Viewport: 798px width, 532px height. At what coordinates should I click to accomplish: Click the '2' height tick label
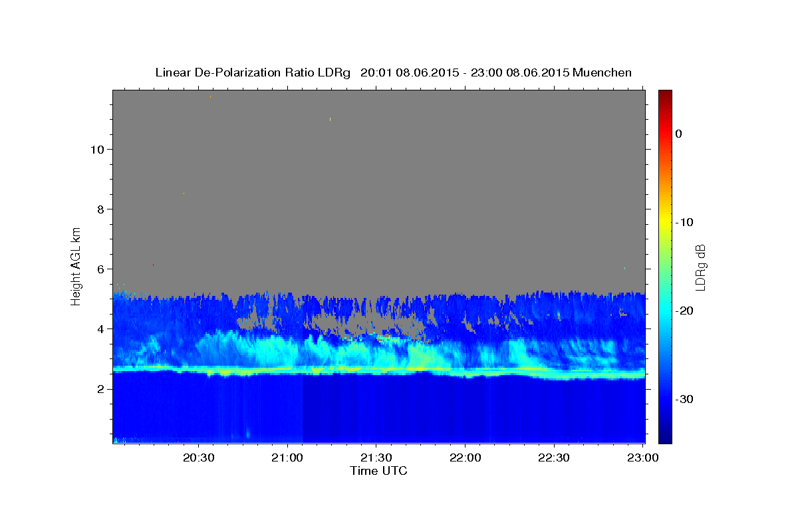click(x=100, y=388)
